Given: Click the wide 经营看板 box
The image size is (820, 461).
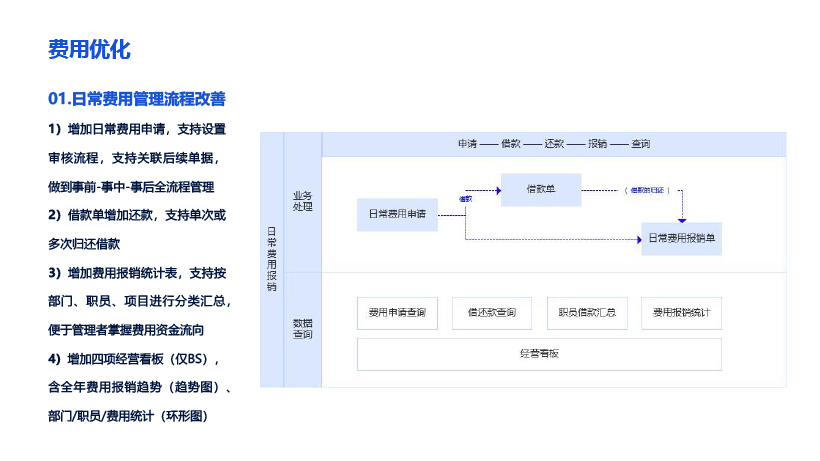Looking at the screenshot, I should [x=539, y=354].
